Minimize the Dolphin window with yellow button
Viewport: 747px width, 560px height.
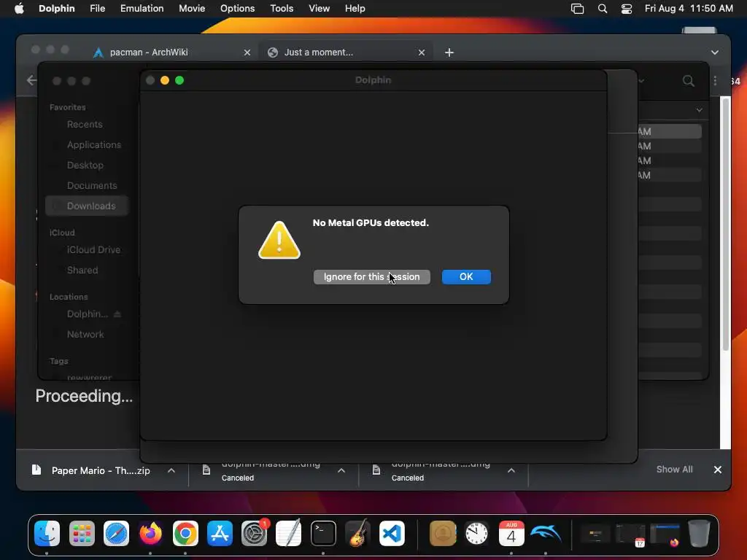pyautogui.click(x=165, y=80)
